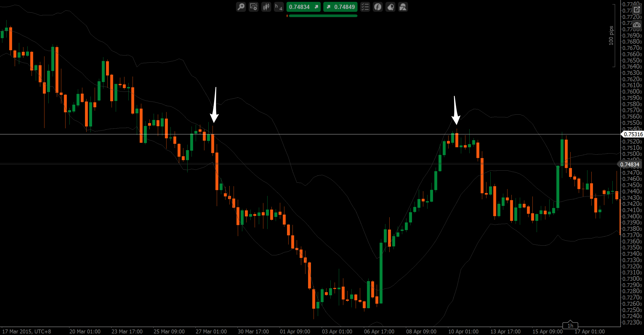Click the '01 Apr 09:00' time axis label
This screenshot has height=335, width=644.
click(x=295, y=332)
